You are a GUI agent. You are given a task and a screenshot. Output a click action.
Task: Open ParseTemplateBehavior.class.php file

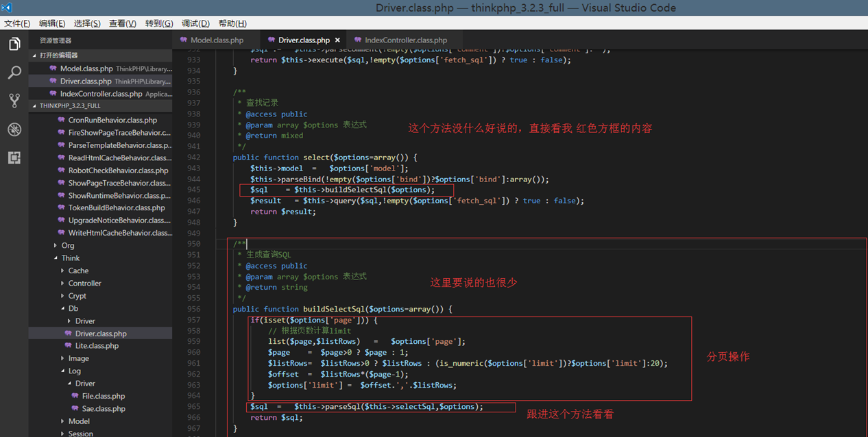(x=119, y=145)
